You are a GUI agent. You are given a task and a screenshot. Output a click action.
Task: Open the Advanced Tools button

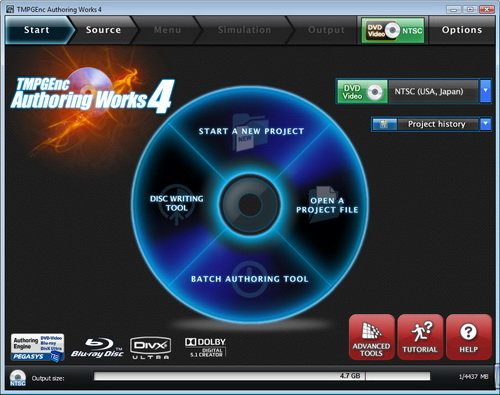pos(371,337)
